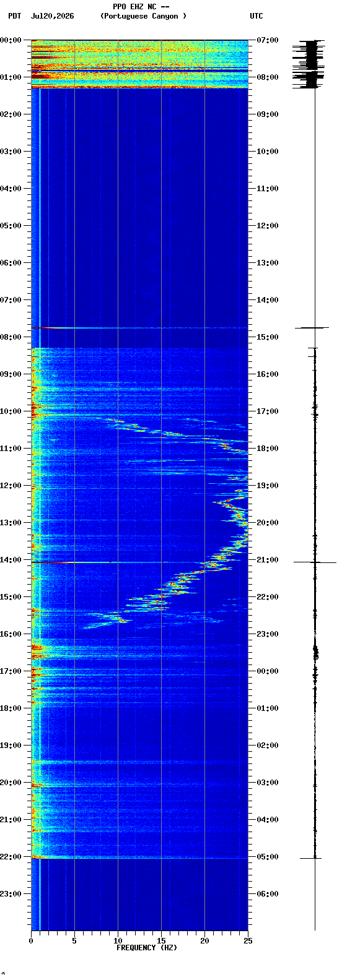Click the UTC time label '13:00'
This screenshot has width=342, height=980.
tap(268, 262)
